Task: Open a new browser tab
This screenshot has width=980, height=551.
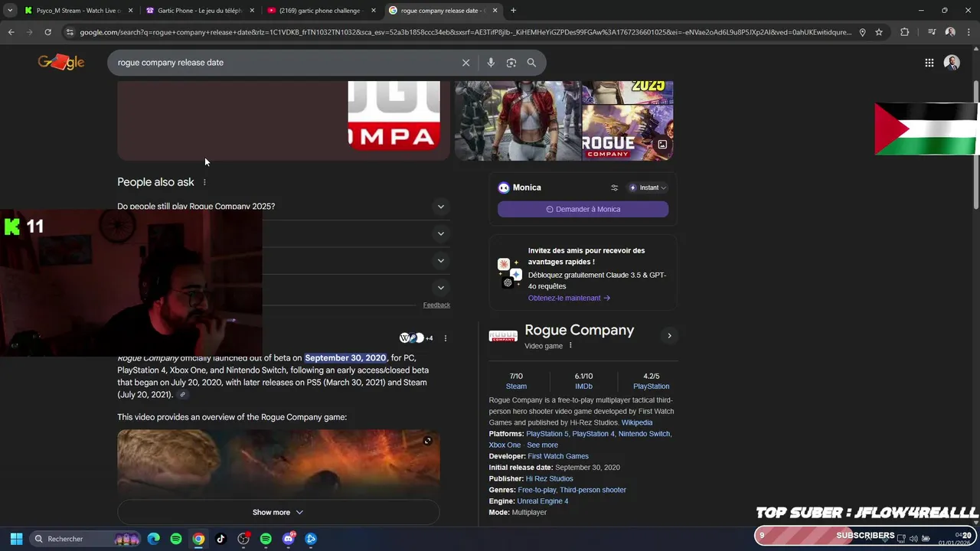Action: click(513, 11)
